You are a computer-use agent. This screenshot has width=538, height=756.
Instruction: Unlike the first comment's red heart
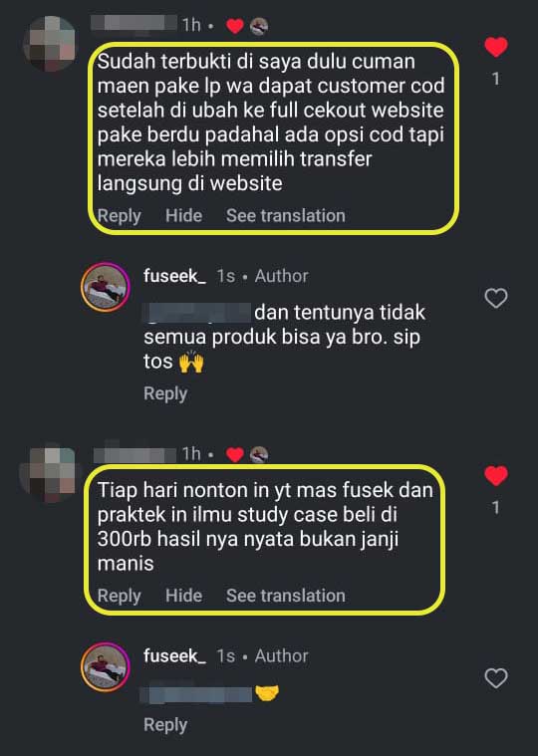tap(495, 47)
